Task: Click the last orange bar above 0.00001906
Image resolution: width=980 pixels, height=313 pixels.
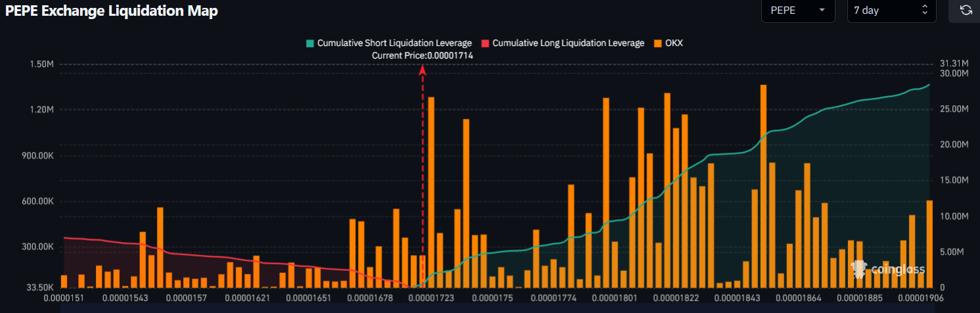Action: click(x=929, y=244)
